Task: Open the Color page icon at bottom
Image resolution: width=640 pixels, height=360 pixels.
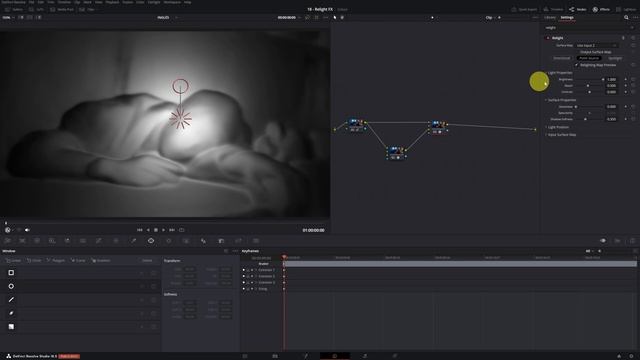Action: [335, 356]
